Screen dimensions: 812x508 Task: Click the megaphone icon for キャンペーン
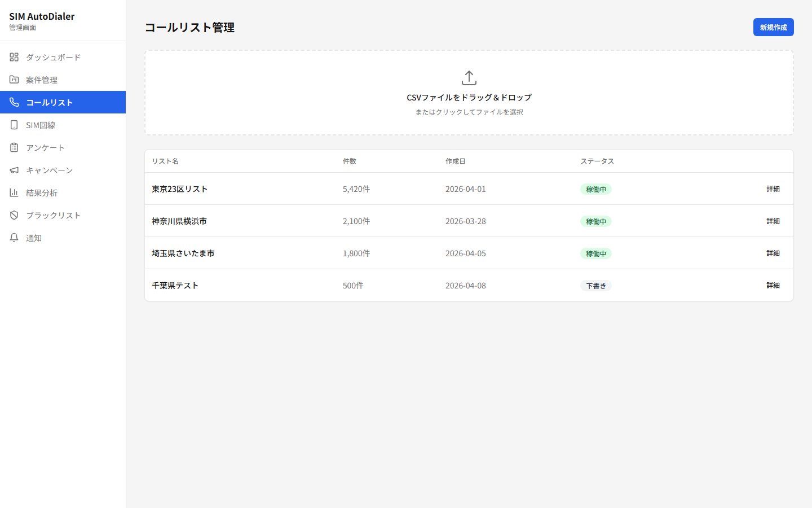pyautogui.click(x=14, y=170)
